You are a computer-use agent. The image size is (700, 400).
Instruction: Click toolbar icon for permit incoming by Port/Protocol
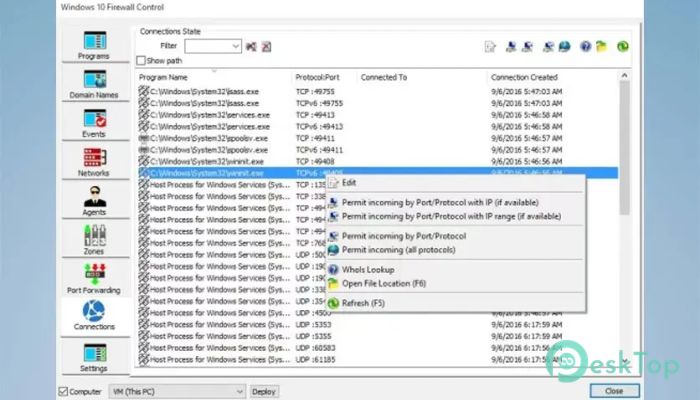tap(549, 46)
